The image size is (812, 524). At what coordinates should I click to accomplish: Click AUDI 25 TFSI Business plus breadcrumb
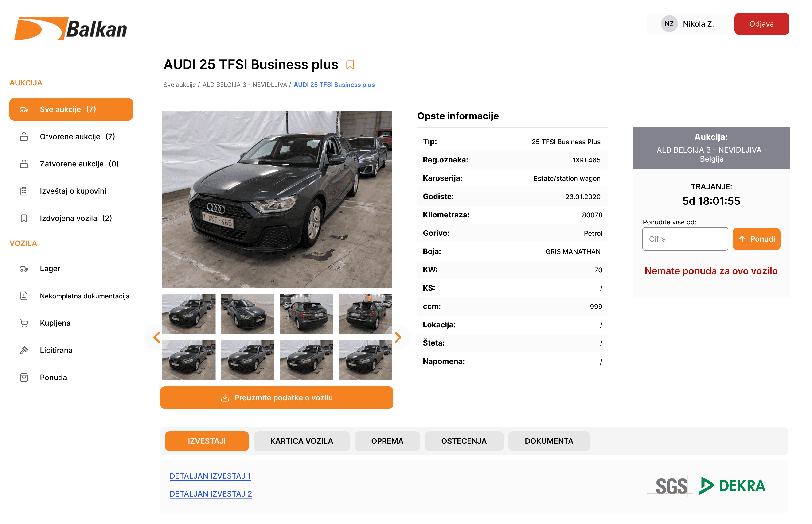(x=334, y=85)
